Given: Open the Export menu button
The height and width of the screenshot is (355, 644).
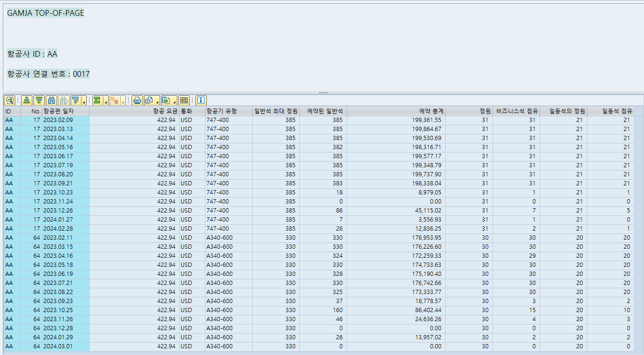Looking at the screenshot, I should click(168, 100).
